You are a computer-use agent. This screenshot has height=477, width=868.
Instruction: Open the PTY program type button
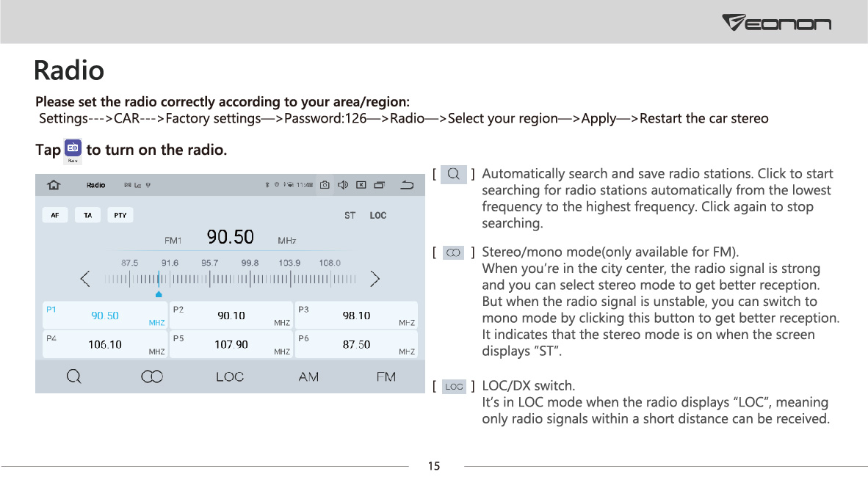[120, 215]
